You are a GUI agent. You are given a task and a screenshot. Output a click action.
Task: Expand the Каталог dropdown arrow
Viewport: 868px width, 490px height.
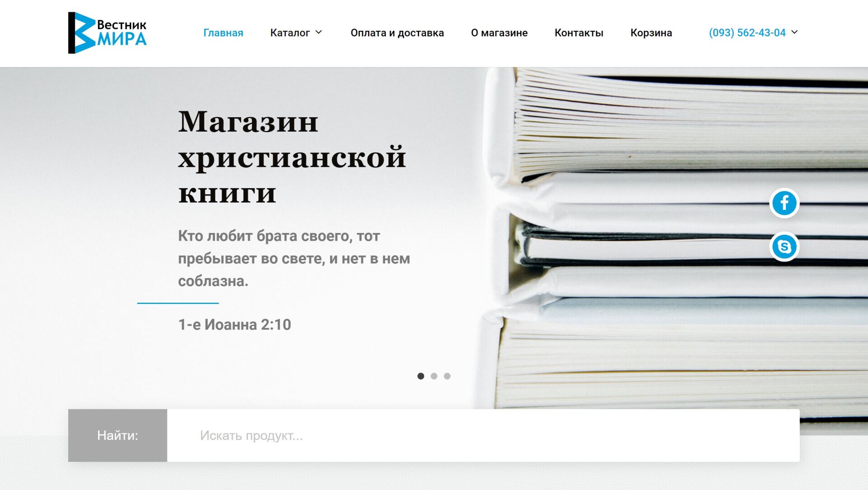point(319,32)
